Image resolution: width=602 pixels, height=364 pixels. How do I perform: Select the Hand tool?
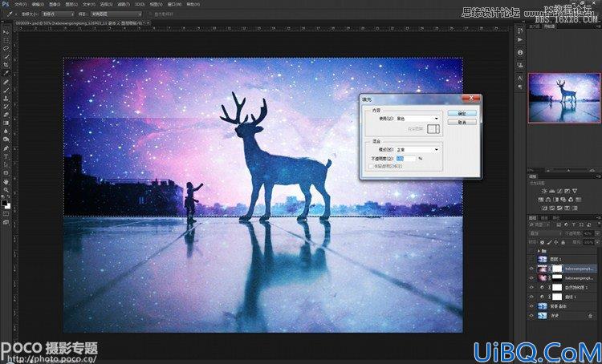(x=7, y=181)
